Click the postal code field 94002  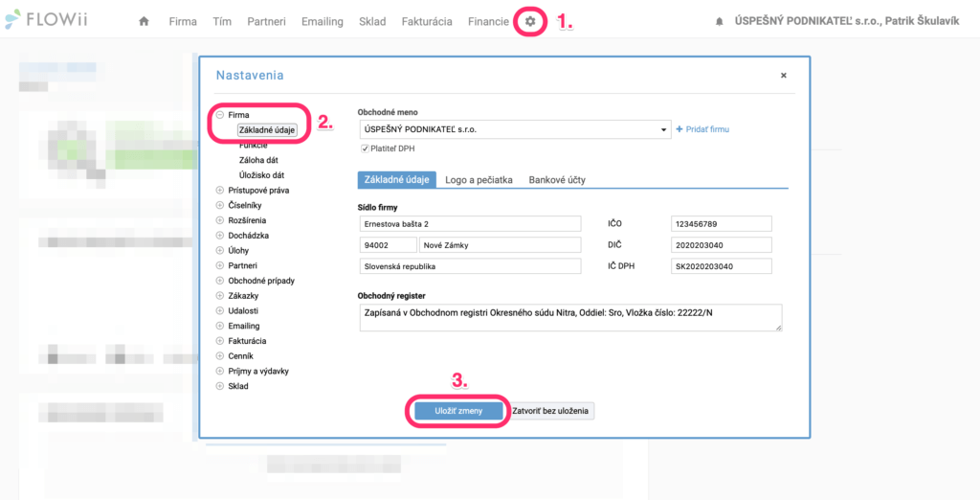[x=389, y=244]
